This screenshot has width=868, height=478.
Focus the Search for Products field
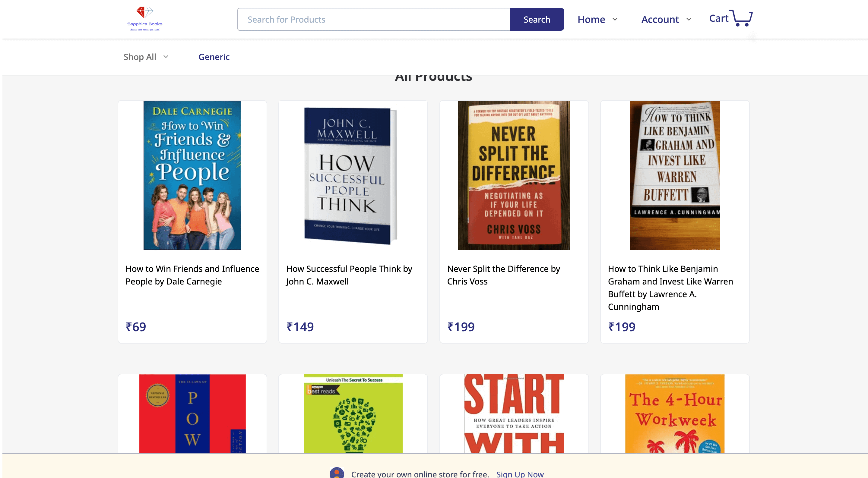click(373, 20)
